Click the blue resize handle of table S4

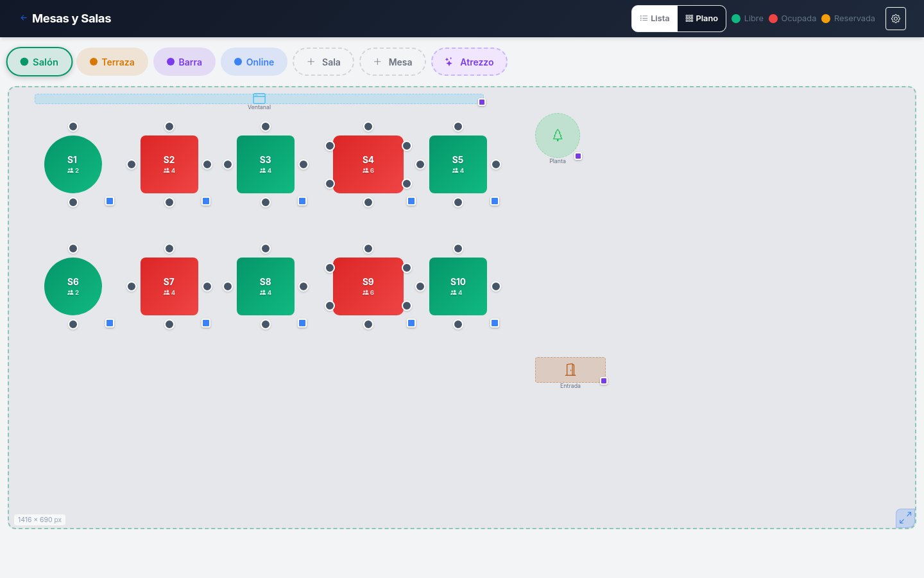tap(411, 201)
